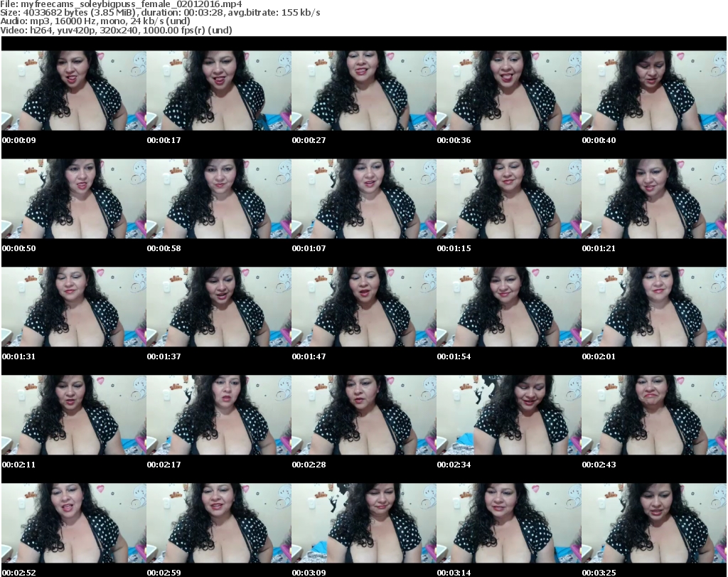Click the Audio mp3 info line
The width and height of the screenshot is (728, 577).
point(95,21)
